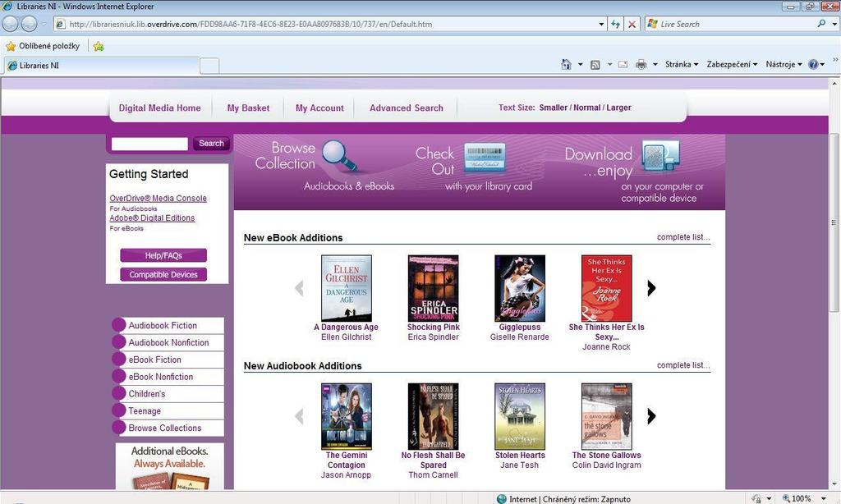Open the Nástroje menu dropdown
Screen dimensions: 841x504
click(x=784, y=64)
